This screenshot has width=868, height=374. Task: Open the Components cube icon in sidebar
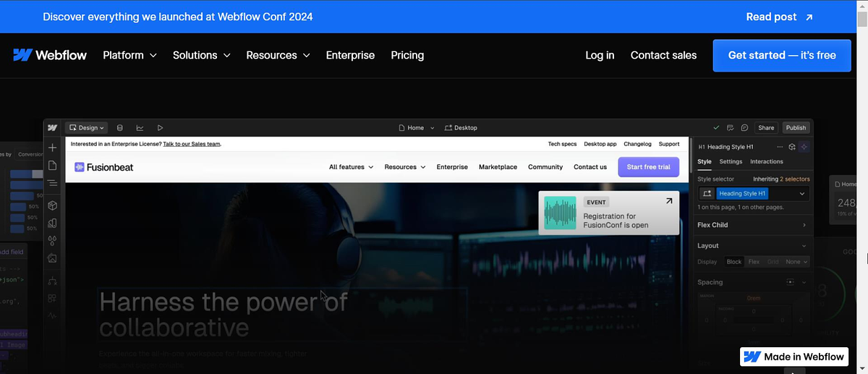coord(53,205)
